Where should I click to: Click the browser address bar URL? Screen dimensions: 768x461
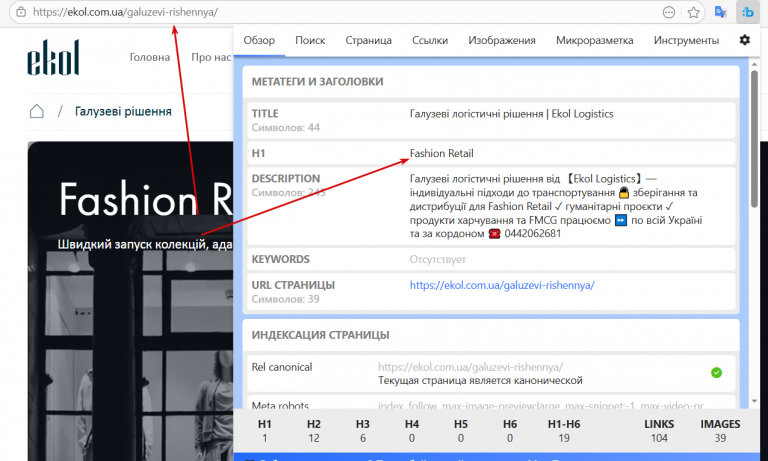point(125,12)
